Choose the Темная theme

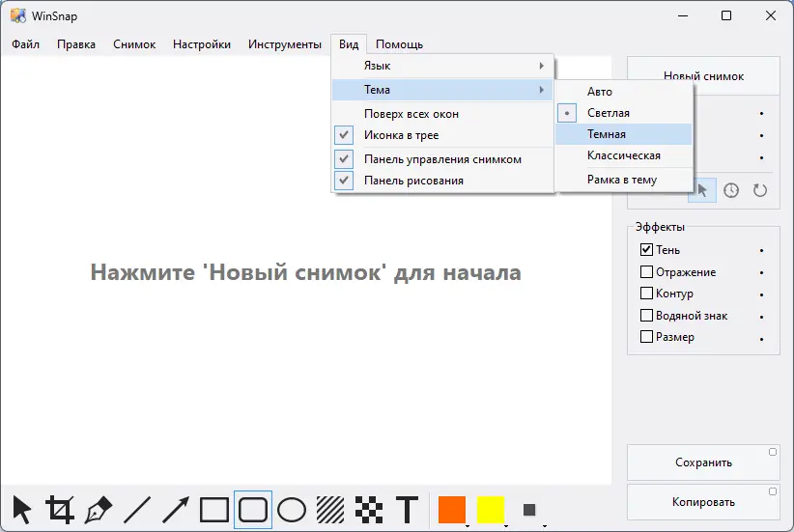(x=623, y=134)
